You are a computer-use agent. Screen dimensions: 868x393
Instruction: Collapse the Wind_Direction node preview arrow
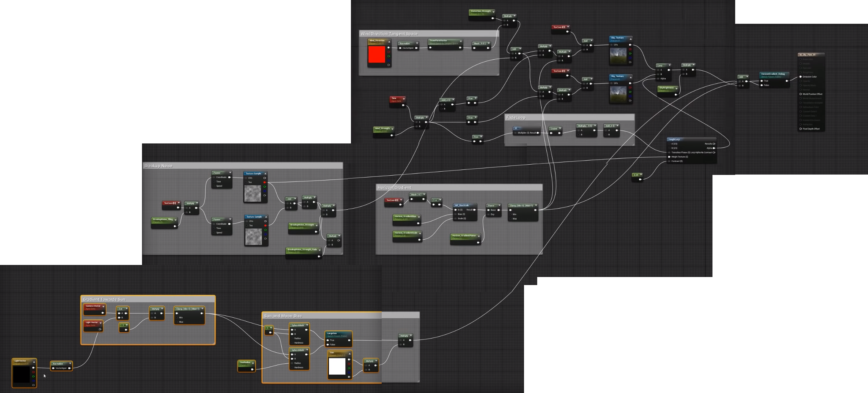(x=389, y=41)
